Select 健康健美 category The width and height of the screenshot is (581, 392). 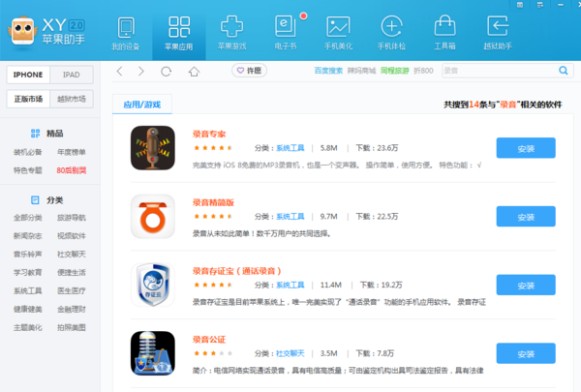click(x=28, y=309)
